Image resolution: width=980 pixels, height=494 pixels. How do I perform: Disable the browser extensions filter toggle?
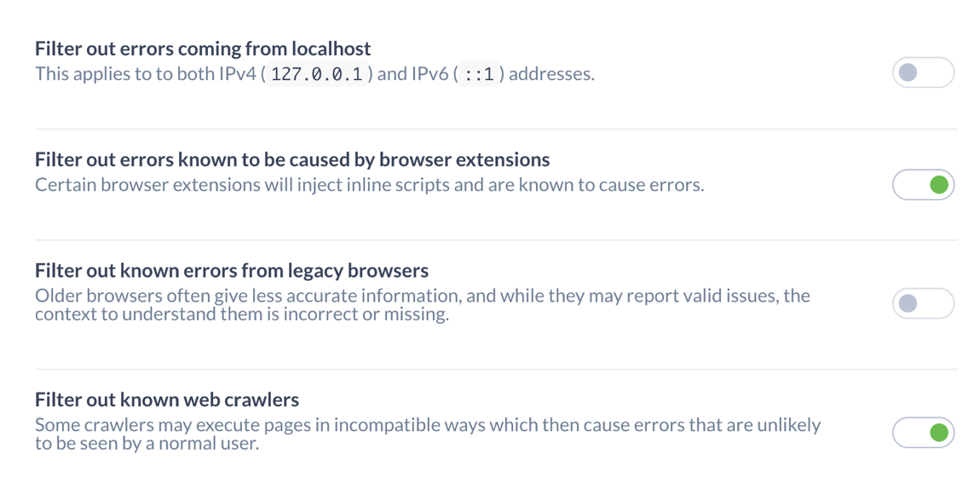[x=923, y=184]
